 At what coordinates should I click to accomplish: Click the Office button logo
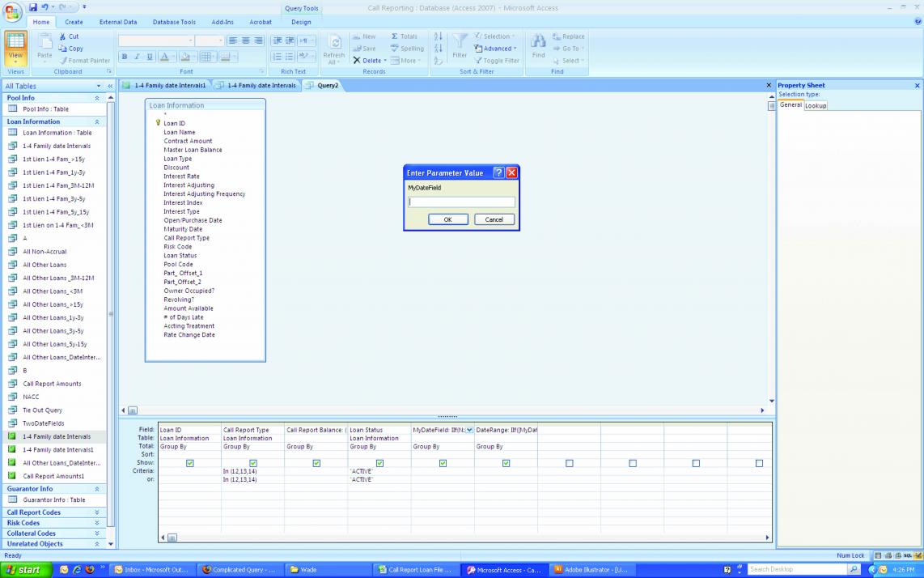coord(12,11)
